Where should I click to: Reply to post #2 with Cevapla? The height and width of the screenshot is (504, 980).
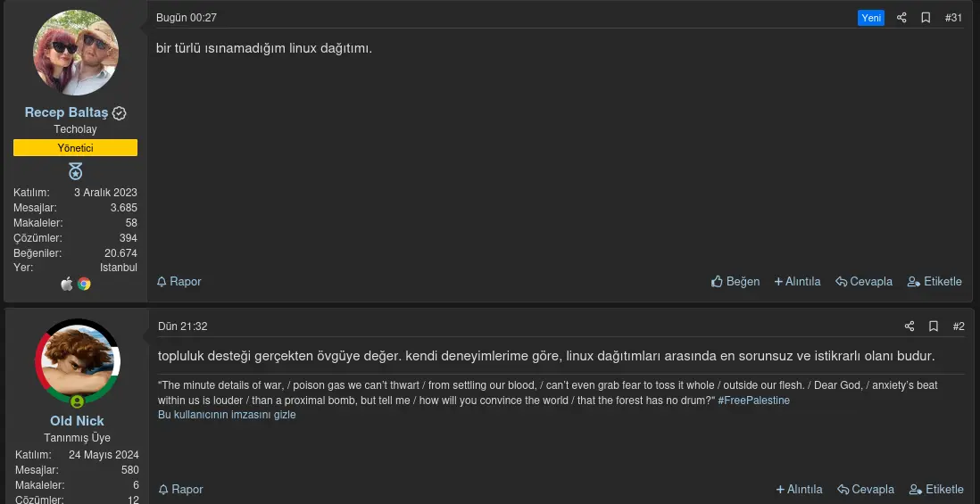[866, 489]
